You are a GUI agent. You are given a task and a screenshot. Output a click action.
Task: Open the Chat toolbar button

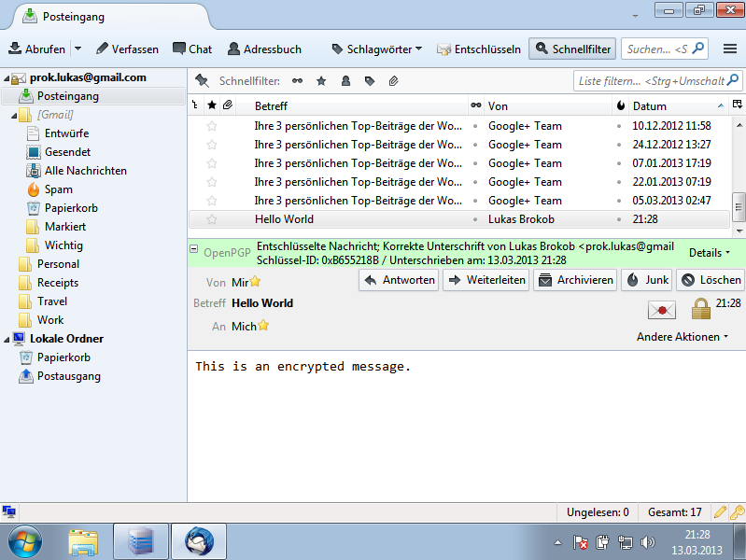[192, 49]
